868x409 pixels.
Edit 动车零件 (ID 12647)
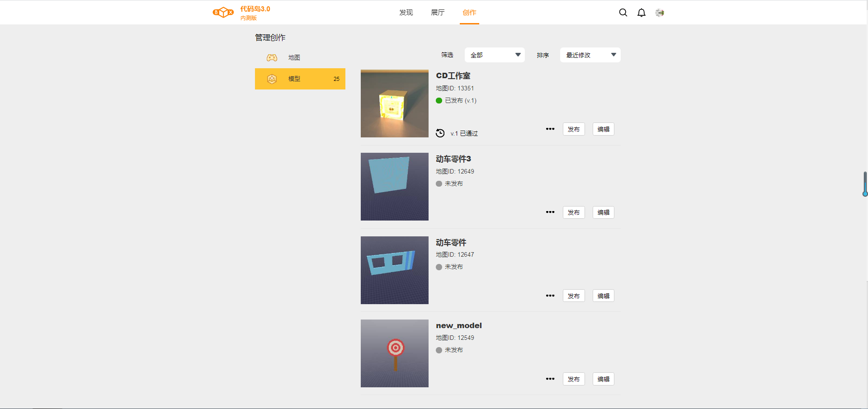(x=604, y=296)
